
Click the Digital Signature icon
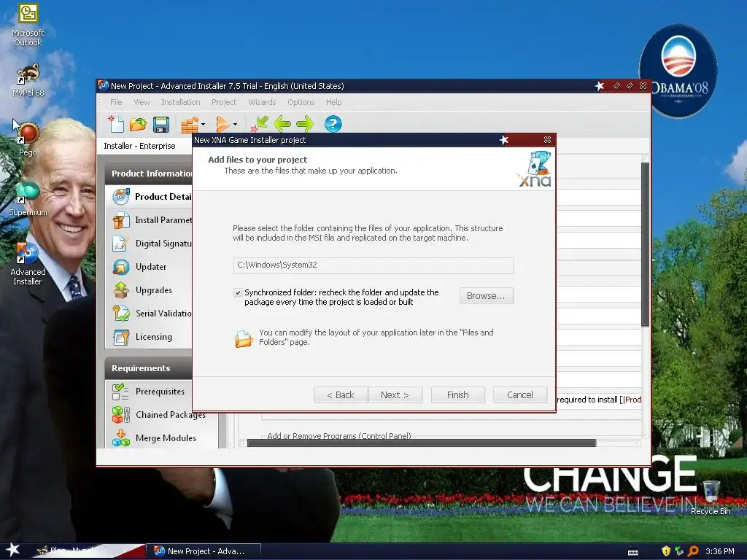120,244
